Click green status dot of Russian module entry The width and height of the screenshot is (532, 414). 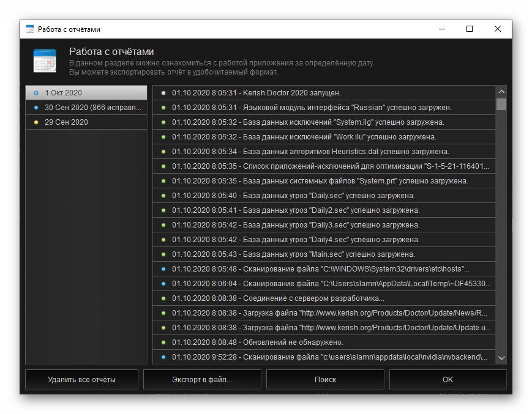coord(163,108)
